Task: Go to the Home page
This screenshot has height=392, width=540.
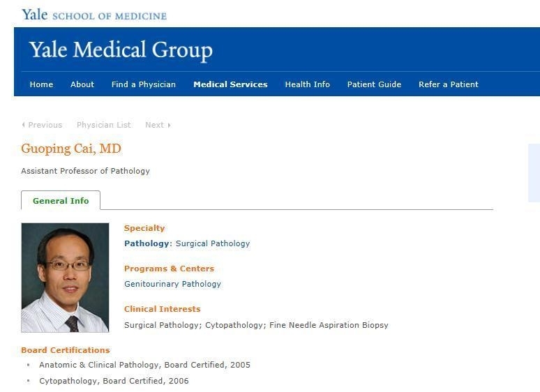Action: coord(41,84)
